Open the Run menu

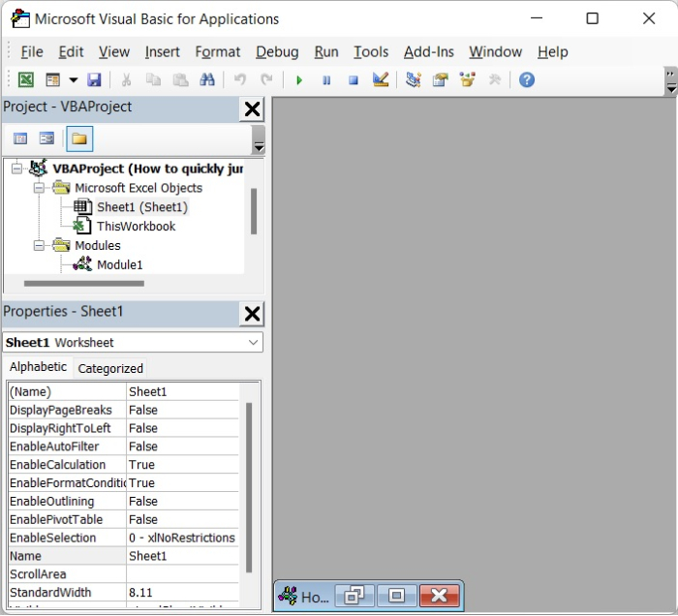tap(326, 52)
